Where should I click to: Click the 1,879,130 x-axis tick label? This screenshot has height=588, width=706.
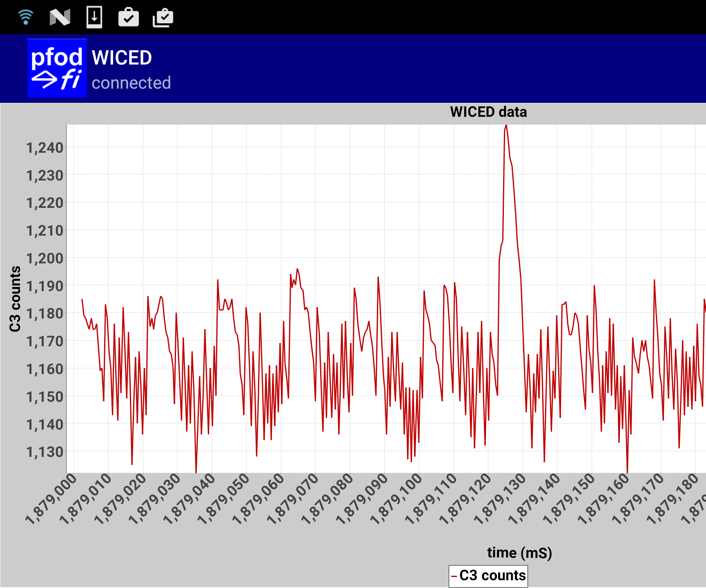(500, 499)
